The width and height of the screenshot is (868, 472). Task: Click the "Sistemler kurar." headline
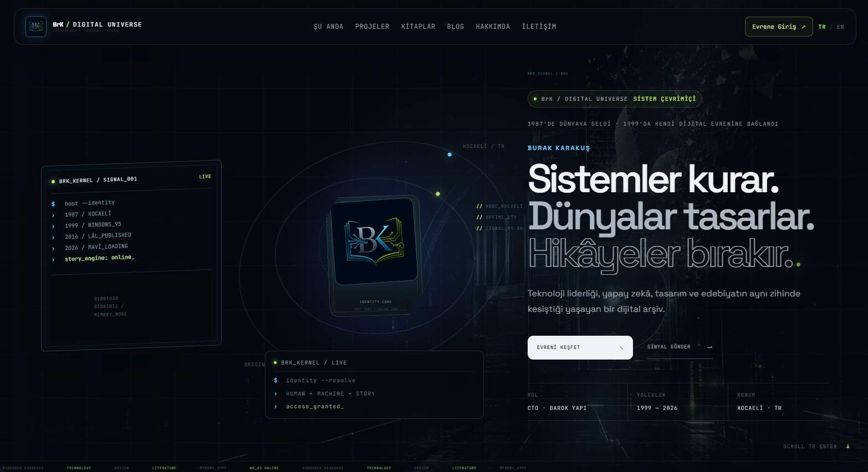653,179
